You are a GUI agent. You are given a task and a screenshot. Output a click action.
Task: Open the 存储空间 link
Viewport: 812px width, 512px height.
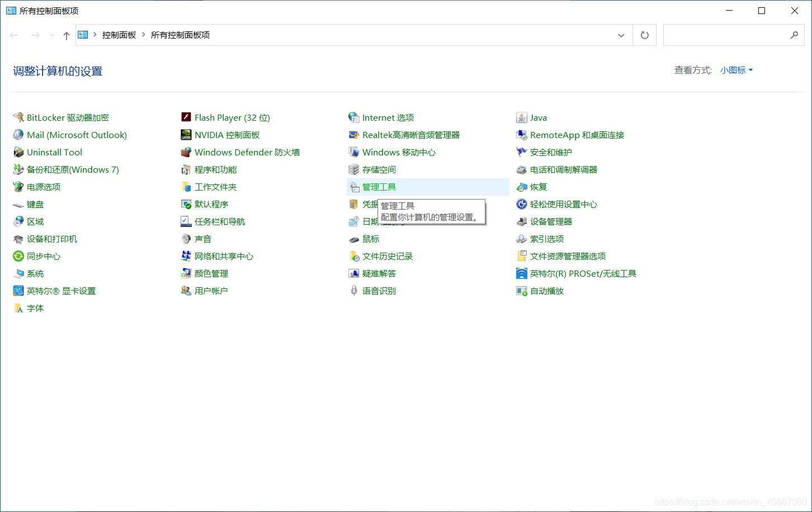coord(379,169)
